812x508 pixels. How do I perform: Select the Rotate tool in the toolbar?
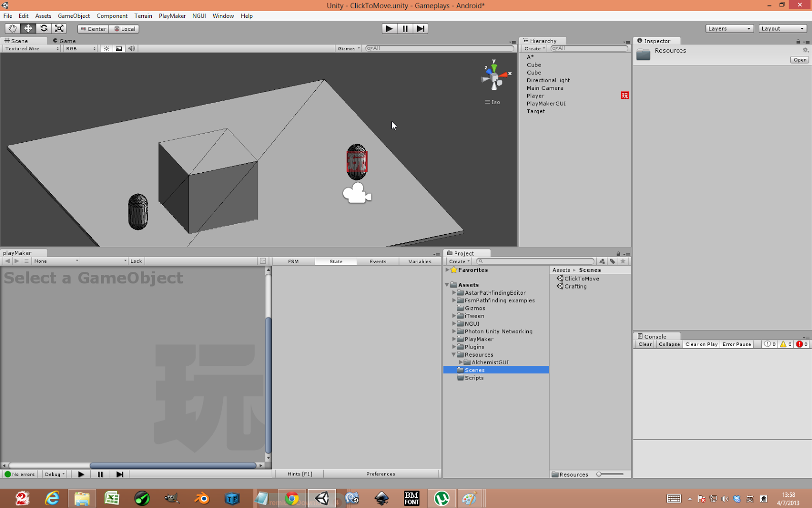tap(44, 28)
